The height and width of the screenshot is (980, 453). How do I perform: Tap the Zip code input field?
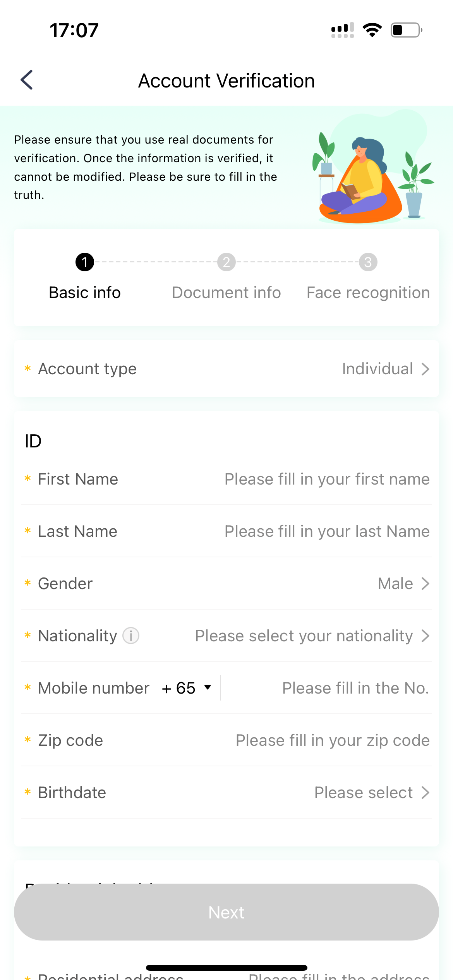point(332,740)
